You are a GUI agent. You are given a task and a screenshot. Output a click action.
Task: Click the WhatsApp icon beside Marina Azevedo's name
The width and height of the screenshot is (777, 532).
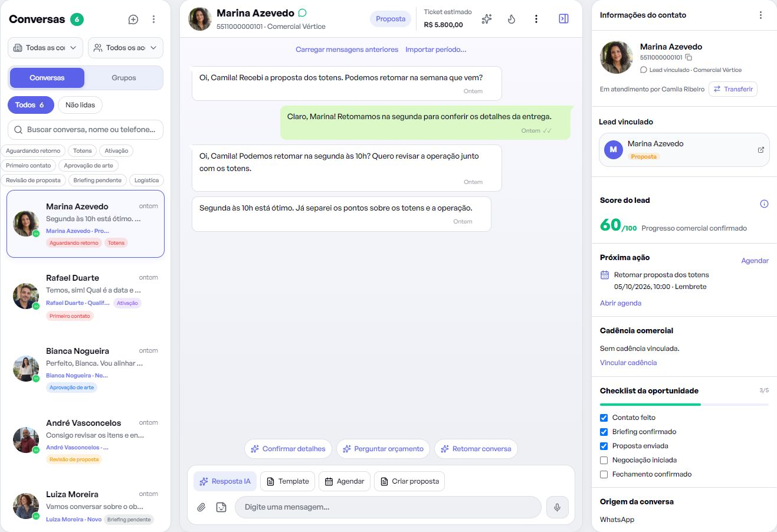303,13
